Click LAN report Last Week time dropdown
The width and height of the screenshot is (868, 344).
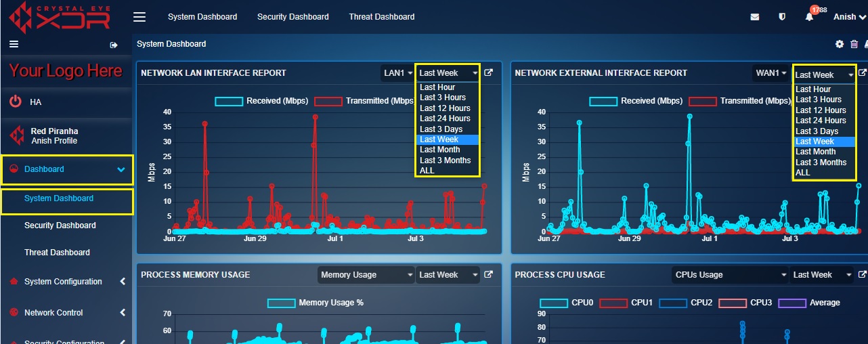pos(448,72)
